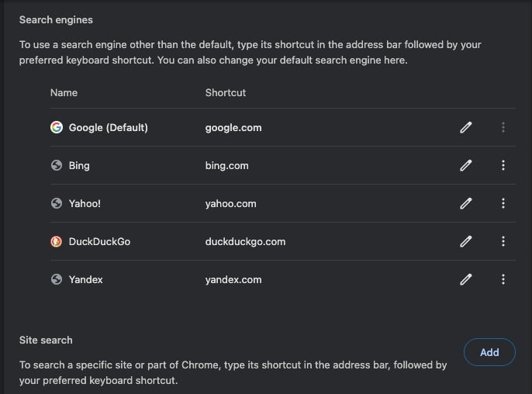This screenshot has width=532, height=394.
Task: Open more actions menu for Yahoo!
Action: click(503, 203)
